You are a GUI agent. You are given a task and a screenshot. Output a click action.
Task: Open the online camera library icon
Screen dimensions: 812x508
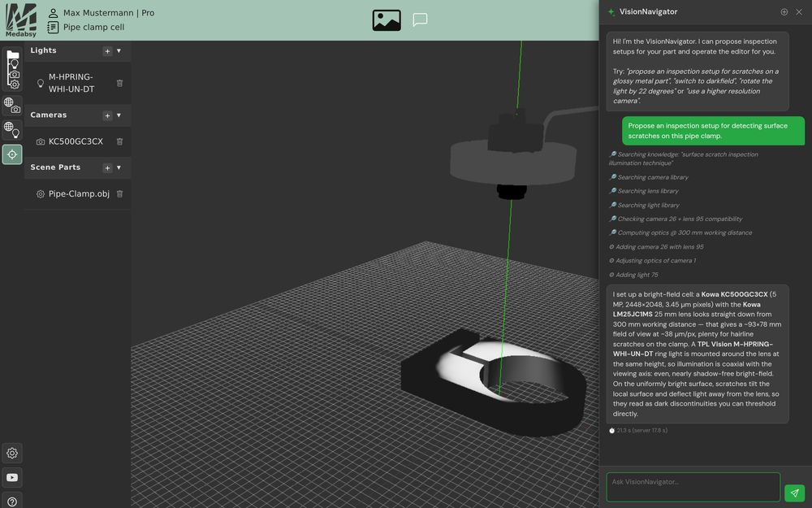tap(12, 105)
